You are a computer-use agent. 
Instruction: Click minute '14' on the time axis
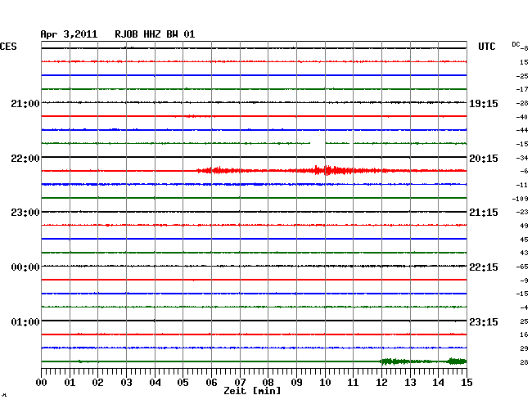(438, 383)
